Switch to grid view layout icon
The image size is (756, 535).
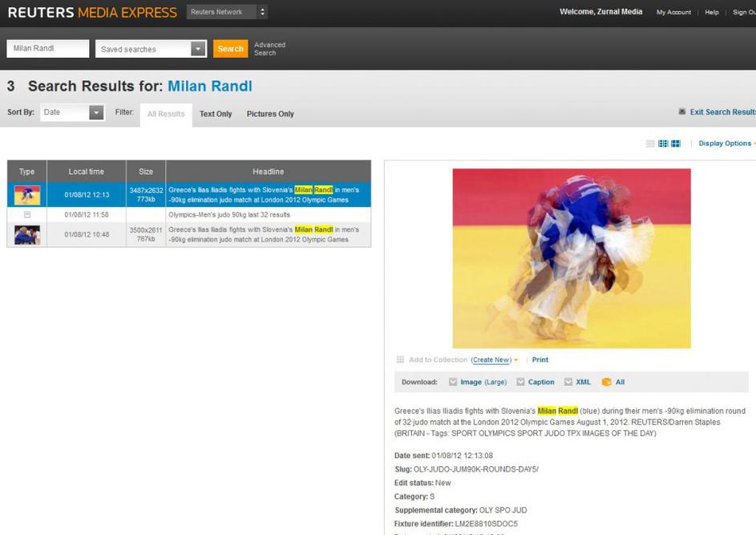click(676, 144)
